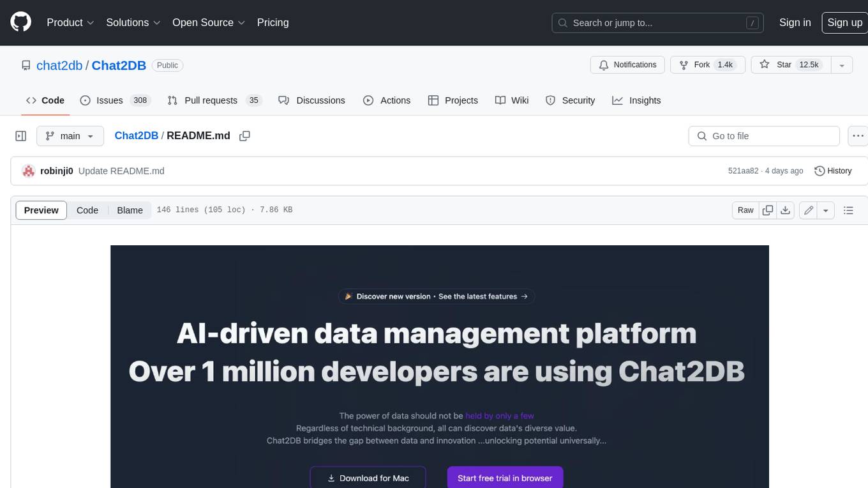The image size is (868, 488).
Task: Open the robinji0 avatar
Action: pos(28,171)
